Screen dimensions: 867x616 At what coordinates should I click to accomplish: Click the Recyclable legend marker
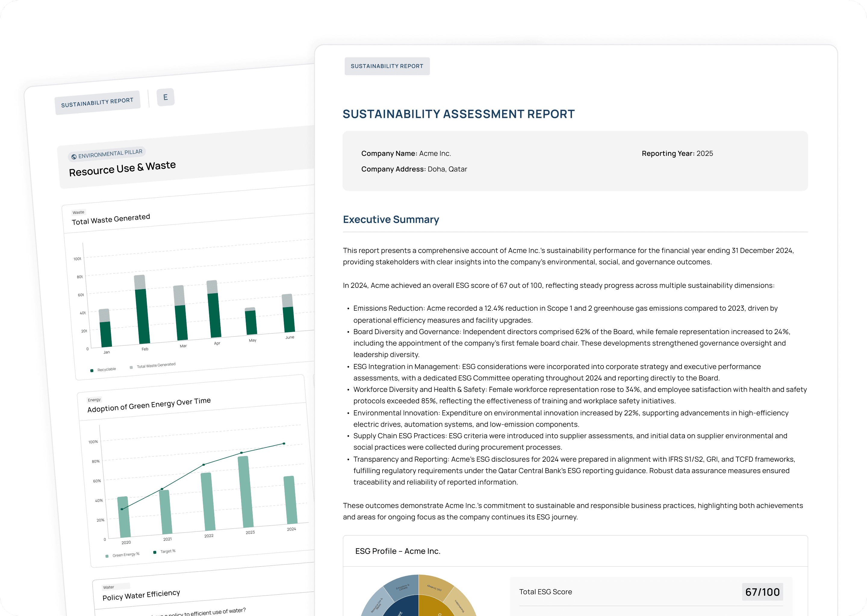click(x=92, y=371)
